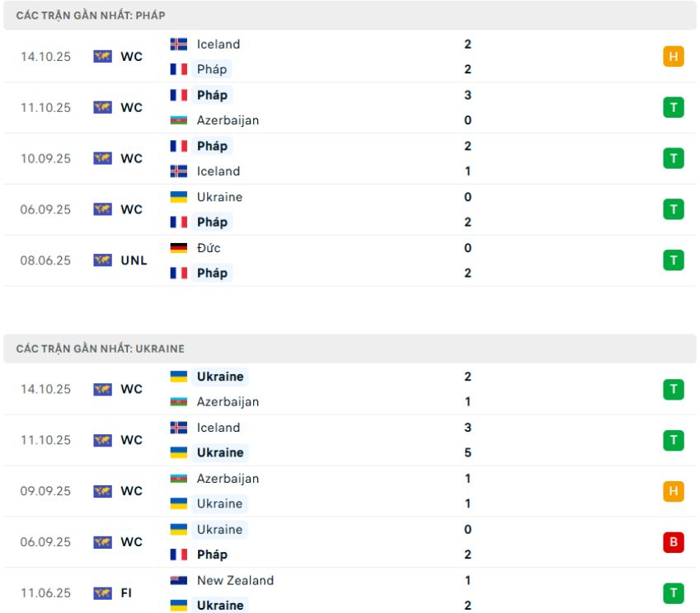
Task: Click the orange H badge for Azerbaijan vs Ukraine
Action: click(x=673, y=491)
